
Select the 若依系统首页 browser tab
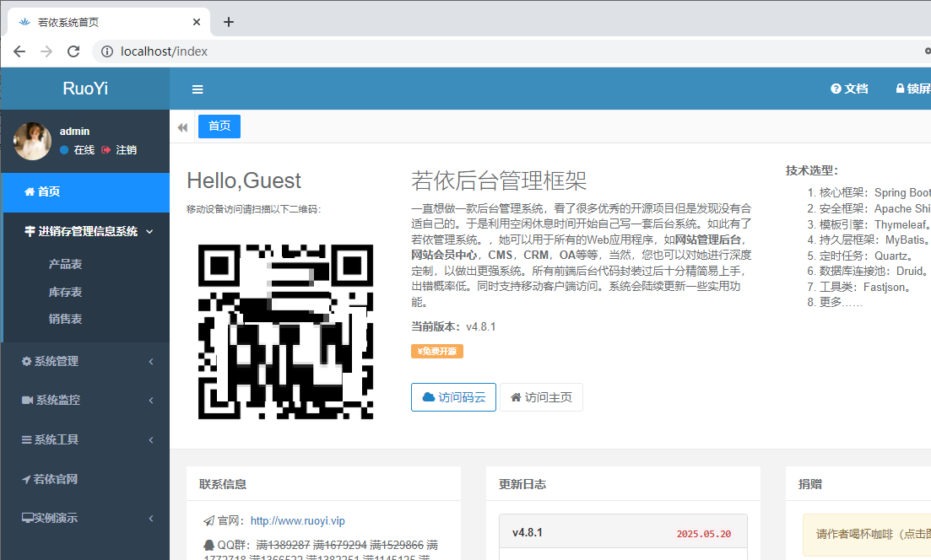click(109, 22)
